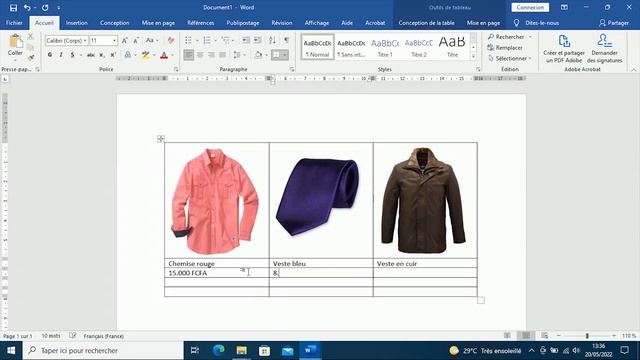The image size is (640, 360).
Task: Click the Remplacer button
Action: [505, 48]
